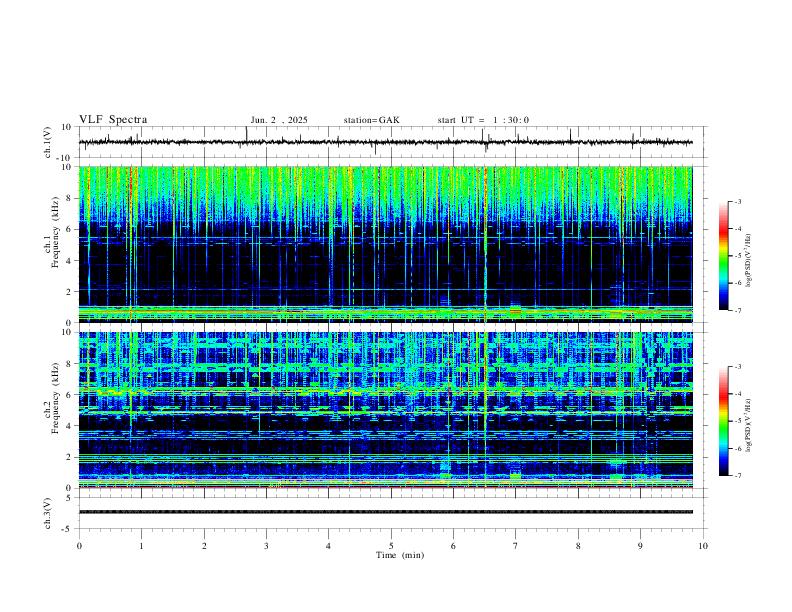The width and height of the screenshot is (792, 612).
Task: Click the "-3" tick on upper colorbar
Action: 738,202
